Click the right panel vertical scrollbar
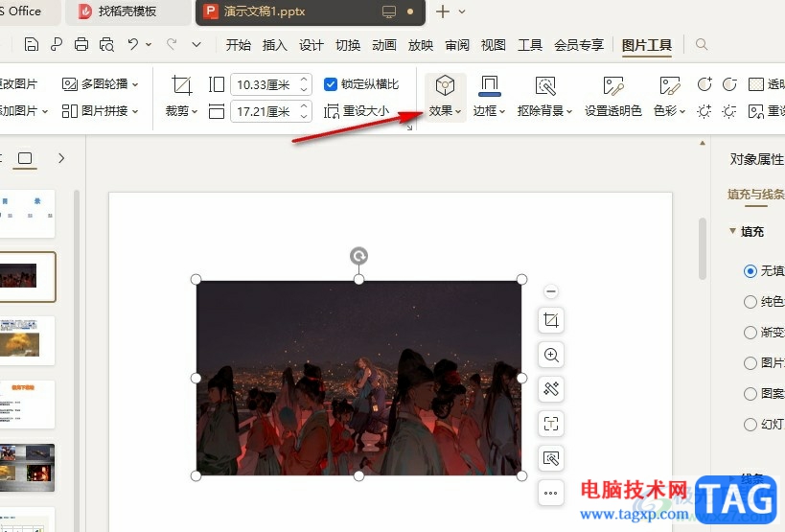785x532 pixels. pos(703,248)
